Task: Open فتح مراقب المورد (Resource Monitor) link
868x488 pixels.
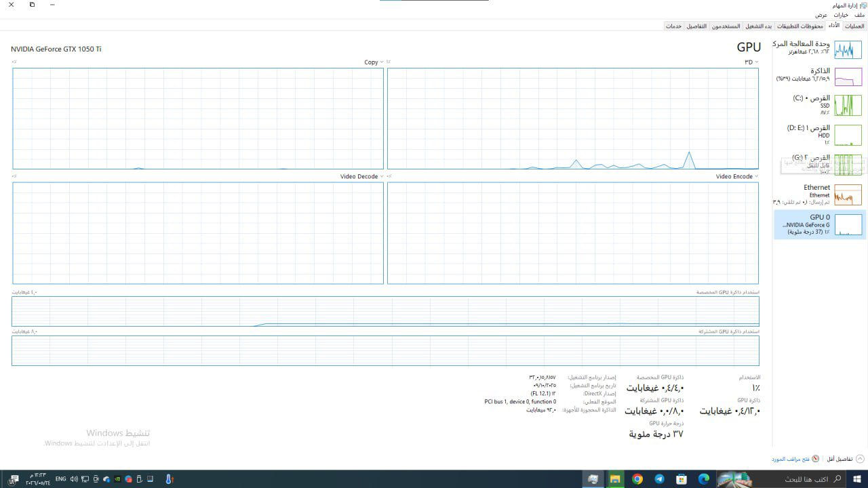Action: pyautogui.click(x=790, y=459)
